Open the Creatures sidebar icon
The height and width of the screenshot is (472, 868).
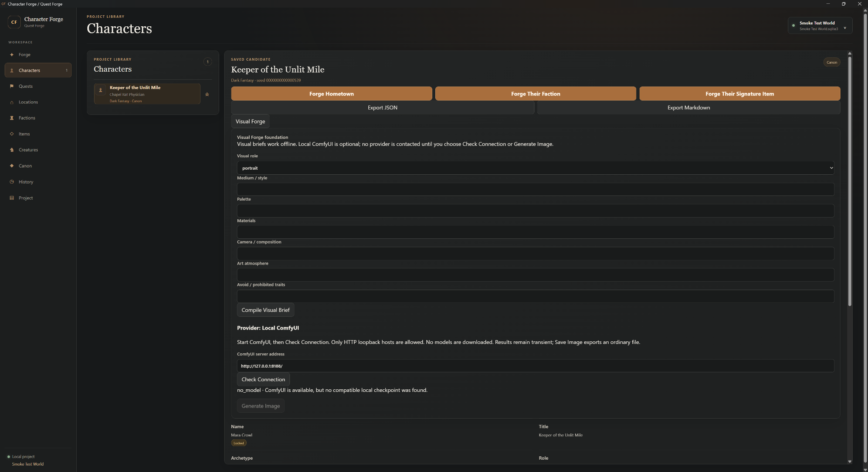click(12, 150)
